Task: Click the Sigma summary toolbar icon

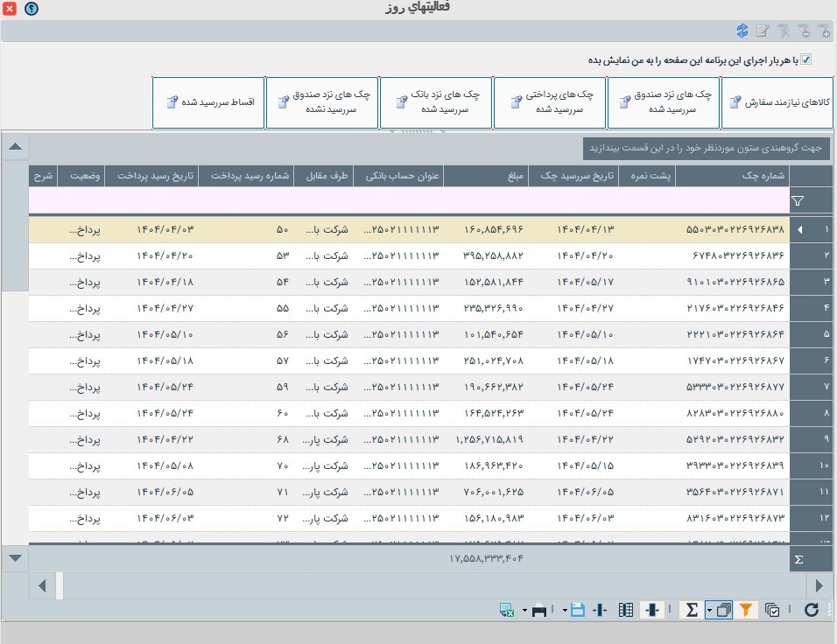Action: click(691, 611)
